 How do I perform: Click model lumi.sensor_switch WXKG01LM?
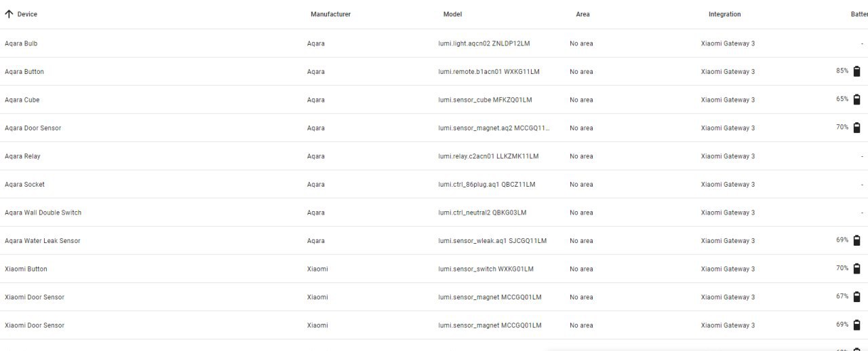(486, 269)
